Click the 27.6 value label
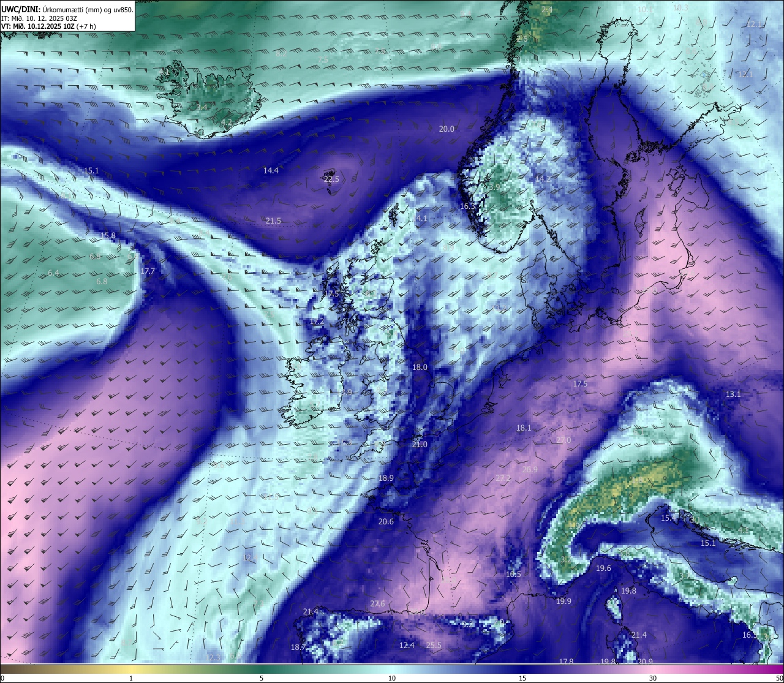Image resolution: width=784 pixels, height=683 pixels. (377, 603)
